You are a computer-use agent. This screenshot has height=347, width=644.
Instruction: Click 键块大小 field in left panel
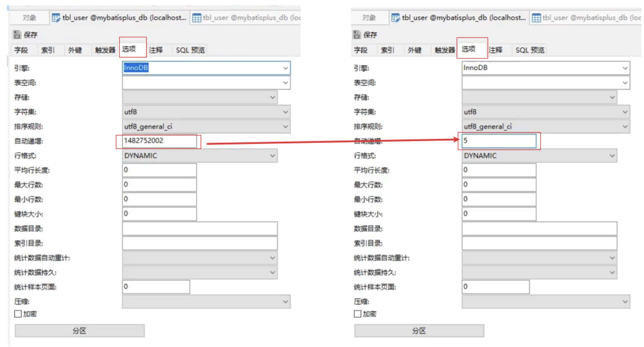pyautogui.click(x=159, y=214)
